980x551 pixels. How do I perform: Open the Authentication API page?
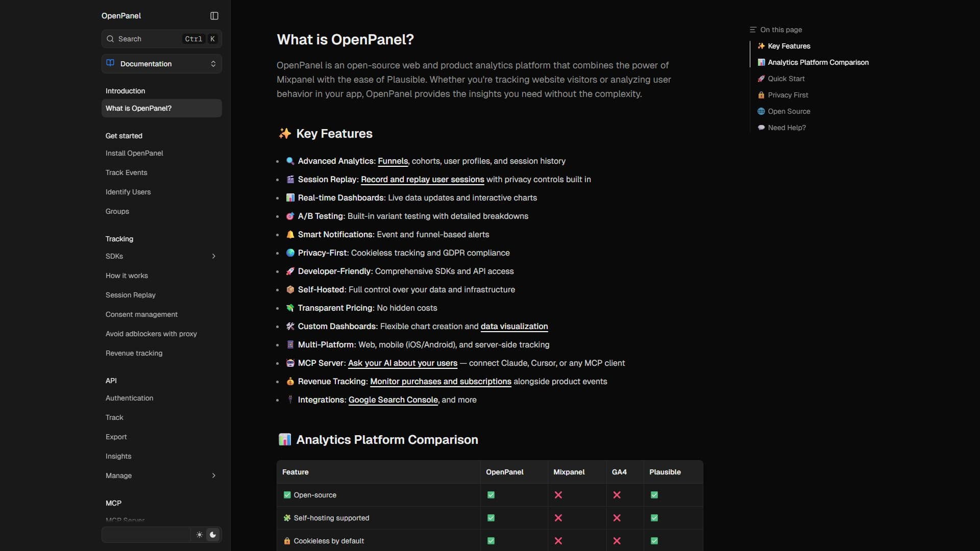click(129, 398)
